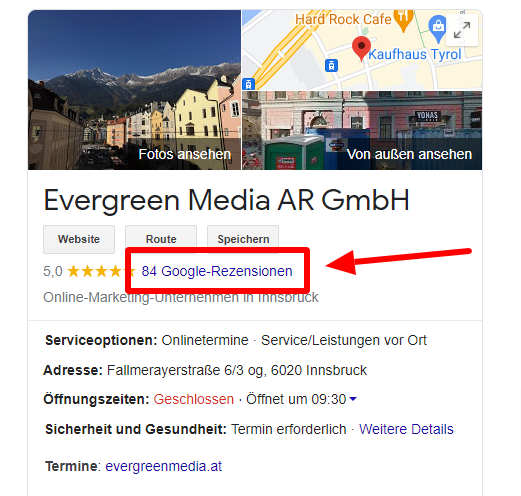Image resolution: width=521 pixels, height=496 pixels.
Task: Expand opening hours dropdown arrow
Action: click(x=353, y=399)
